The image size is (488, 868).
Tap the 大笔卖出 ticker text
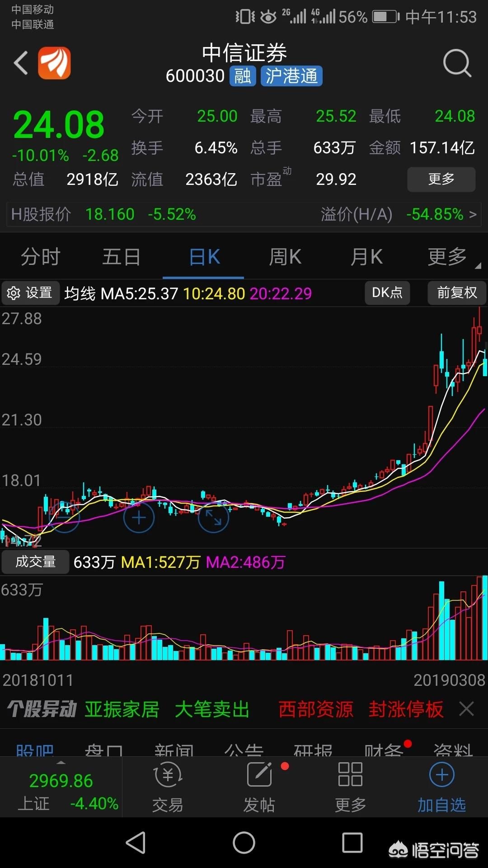pos(212,709)
